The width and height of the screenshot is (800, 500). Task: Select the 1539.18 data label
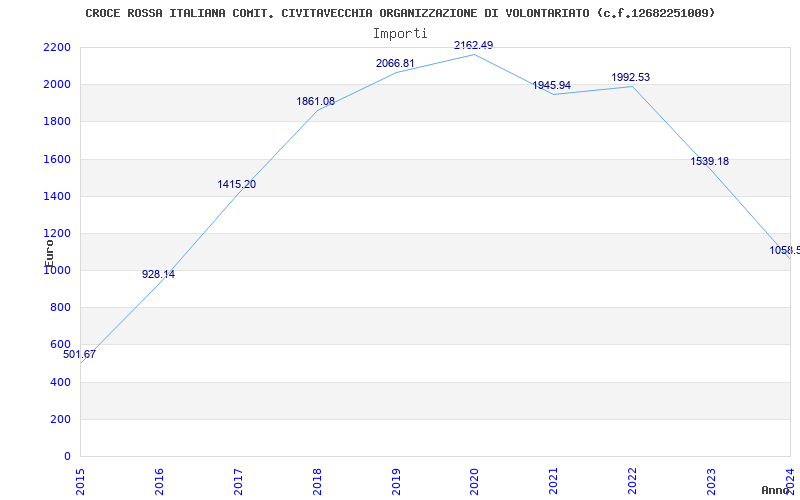(x=710, y=161)
